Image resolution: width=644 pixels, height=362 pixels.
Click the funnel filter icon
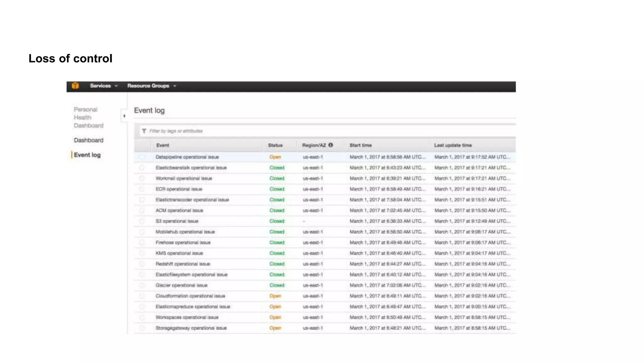(x=144, y=131)
